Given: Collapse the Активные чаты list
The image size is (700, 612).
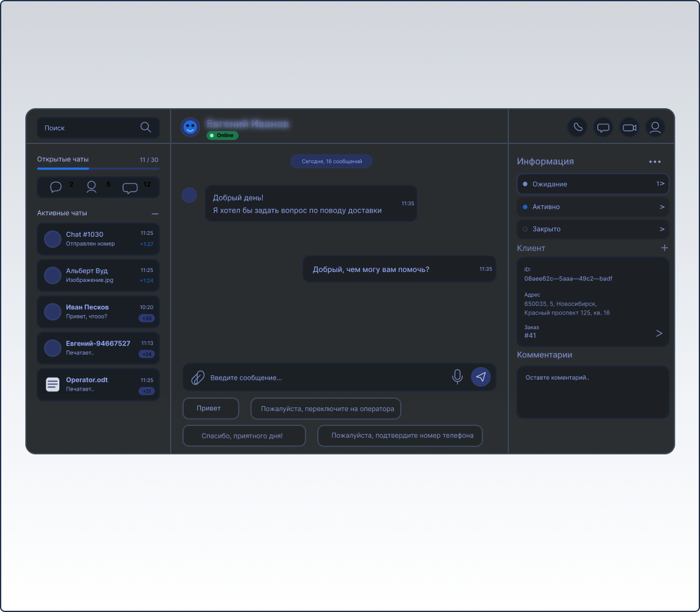Looking at the screenshot, I should click(155, 213).
